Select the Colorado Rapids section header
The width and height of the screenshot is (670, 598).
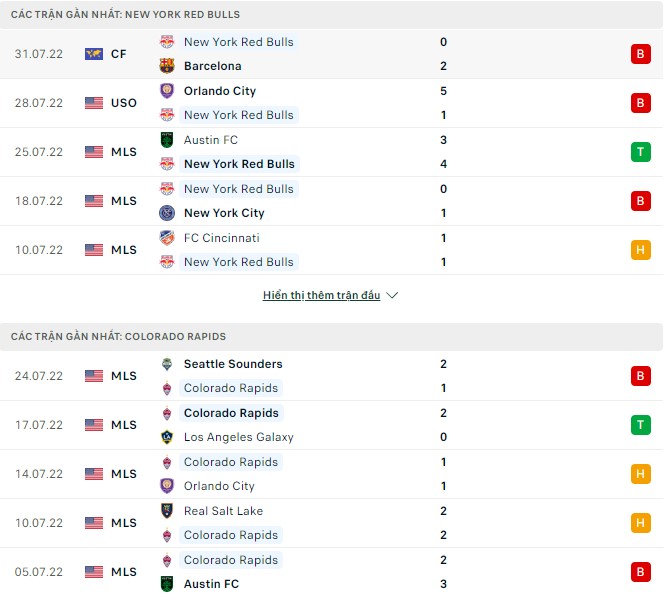coord(118,337)
